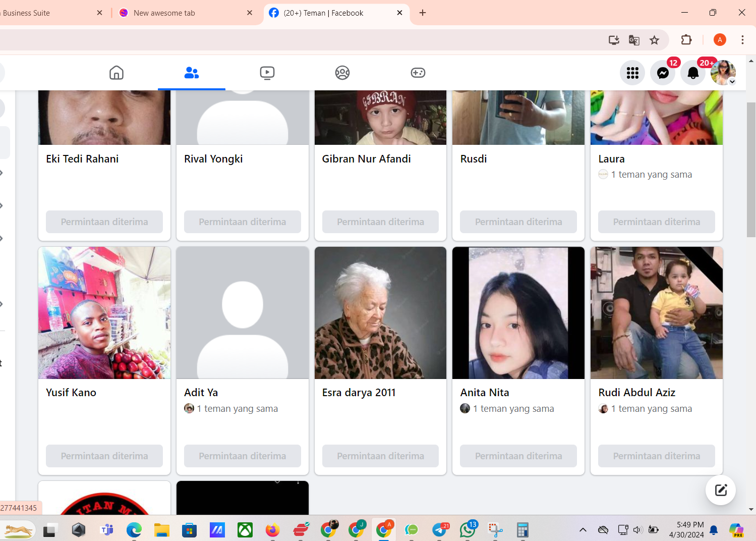This screenshot has width=756, height=541.
Task: Open Anita Nita's profile name
Action: (485, 393)
